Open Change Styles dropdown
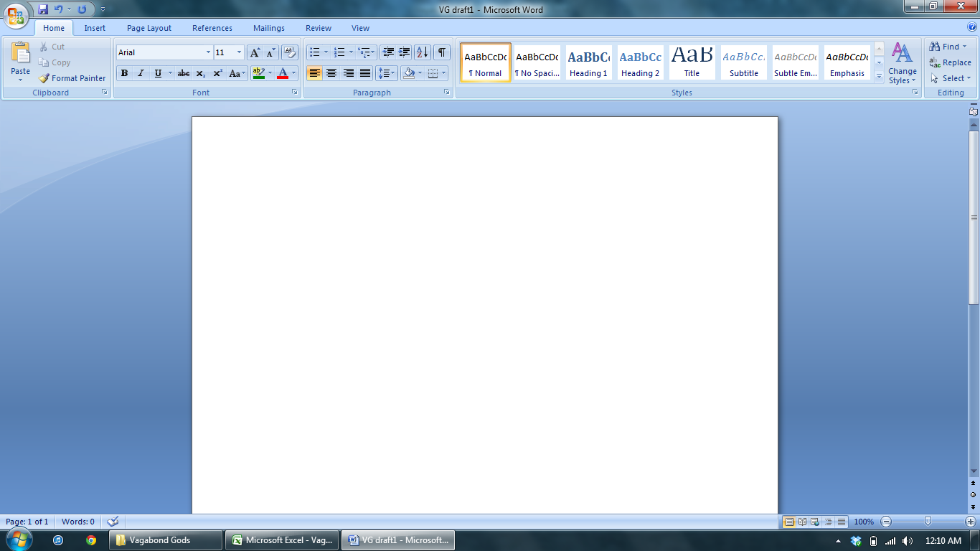Image resolution: width=980 pixels, height=551 pixels. pos(903,63)
